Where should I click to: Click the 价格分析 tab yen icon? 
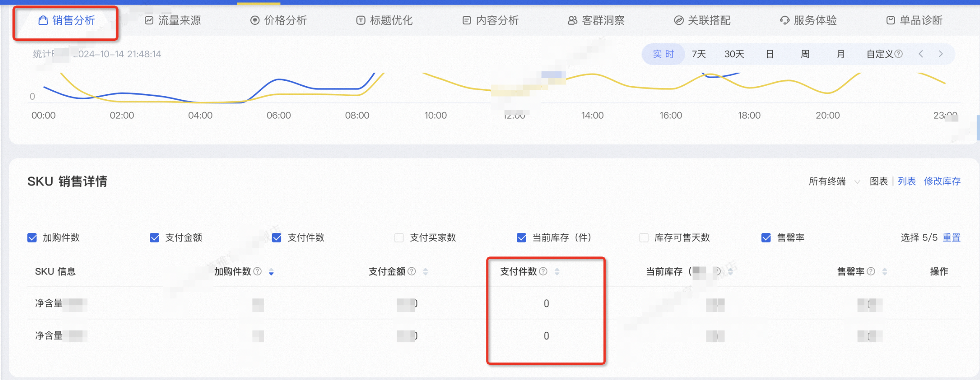click(255, 21)
